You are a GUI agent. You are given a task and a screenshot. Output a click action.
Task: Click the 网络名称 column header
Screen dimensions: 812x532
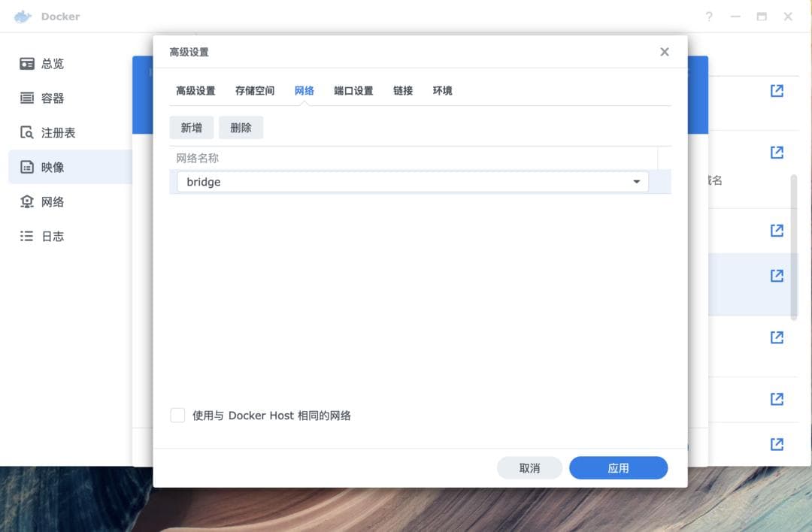tap(414, 158)
